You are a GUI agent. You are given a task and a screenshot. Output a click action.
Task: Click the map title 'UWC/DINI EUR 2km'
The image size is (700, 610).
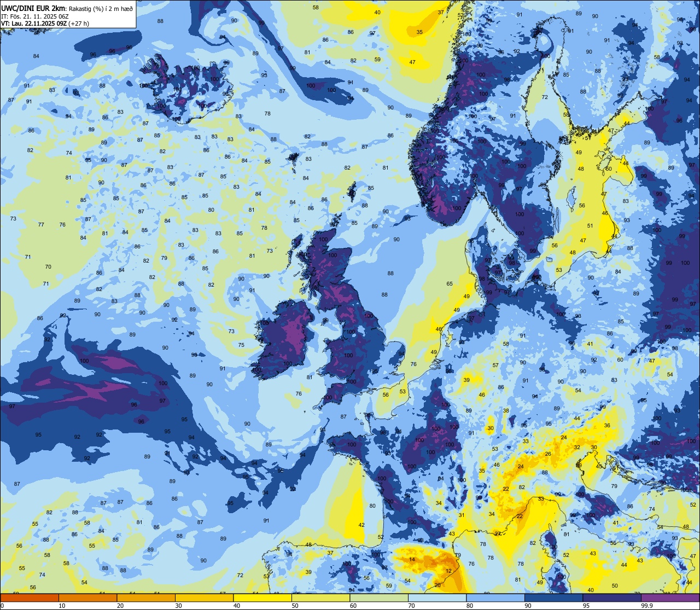point(33,8)
